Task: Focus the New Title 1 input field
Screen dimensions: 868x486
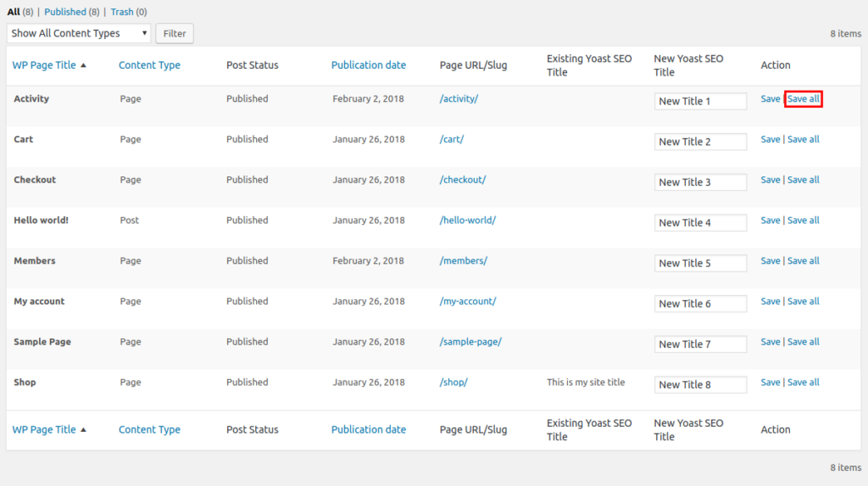Action: [700, 101]
